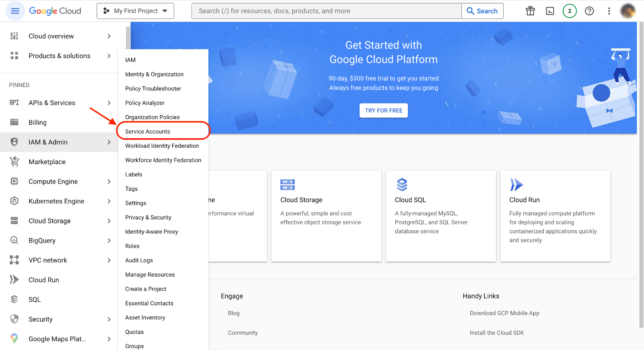Open the Download GCP Mobile App link
This screenshot has width=644, height=350.
click(x=504, y=313)
